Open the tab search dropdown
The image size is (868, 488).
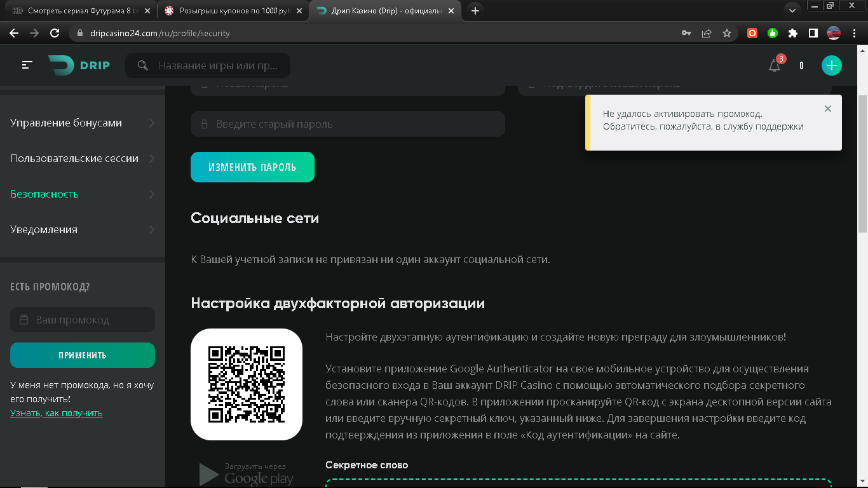tap(792, 11)
